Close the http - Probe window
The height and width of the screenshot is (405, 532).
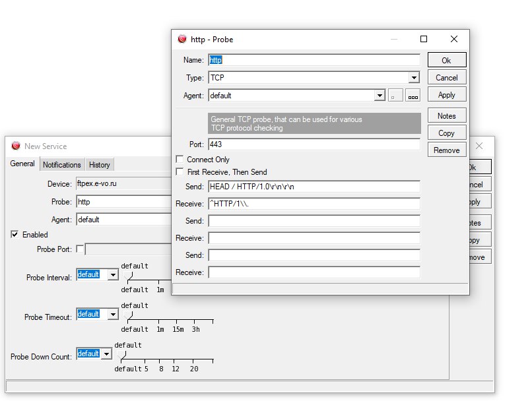[454, 39]
